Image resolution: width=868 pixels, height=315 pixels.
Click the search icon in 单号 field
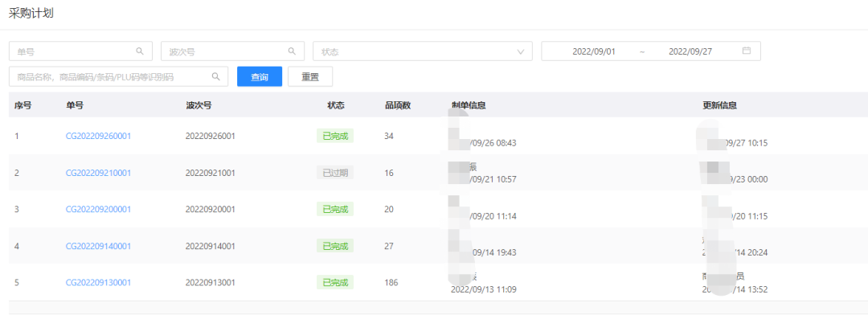pyautogui.click(x=140, y=51)
